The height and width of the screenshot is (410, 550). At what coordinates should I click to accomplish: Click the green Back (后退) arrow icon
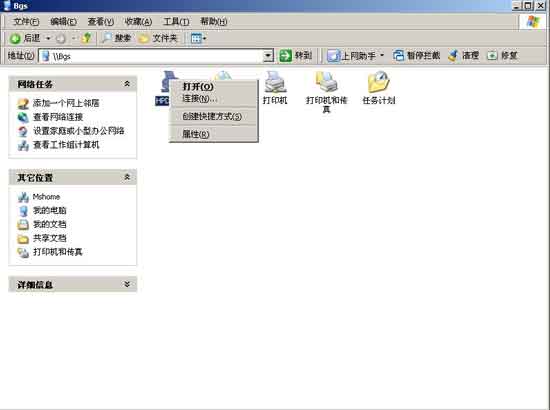pos(15,38)
